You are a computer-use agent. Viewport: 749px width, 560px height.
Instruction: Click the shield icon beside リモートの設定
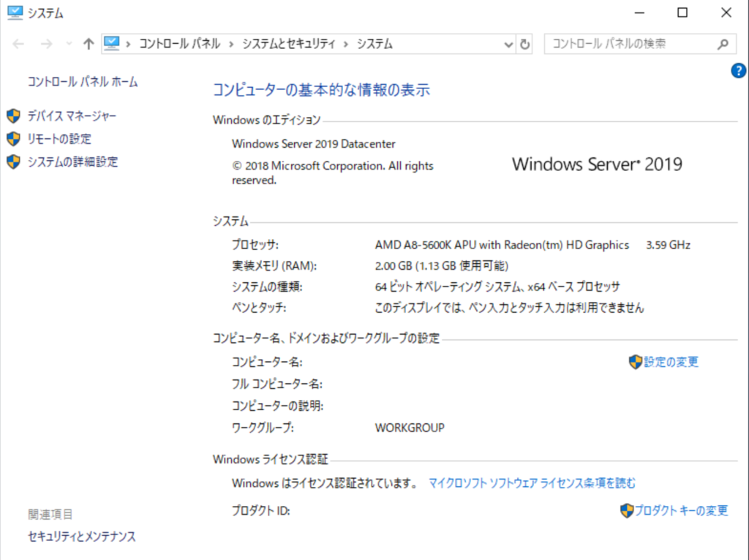pos(13,138)
